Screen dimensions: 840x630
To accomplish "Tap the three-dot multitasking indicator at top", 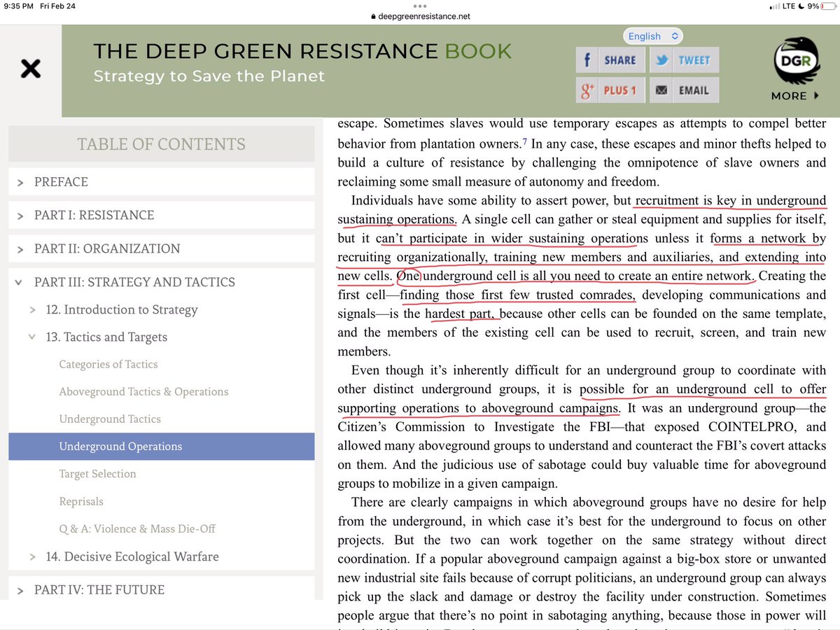I will (x=420, y=6).
